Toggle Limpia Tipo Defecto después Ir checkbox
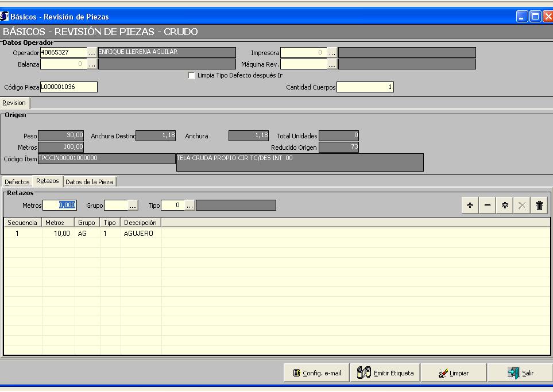This screenshot has height=392, width=553. click(192, 76)
